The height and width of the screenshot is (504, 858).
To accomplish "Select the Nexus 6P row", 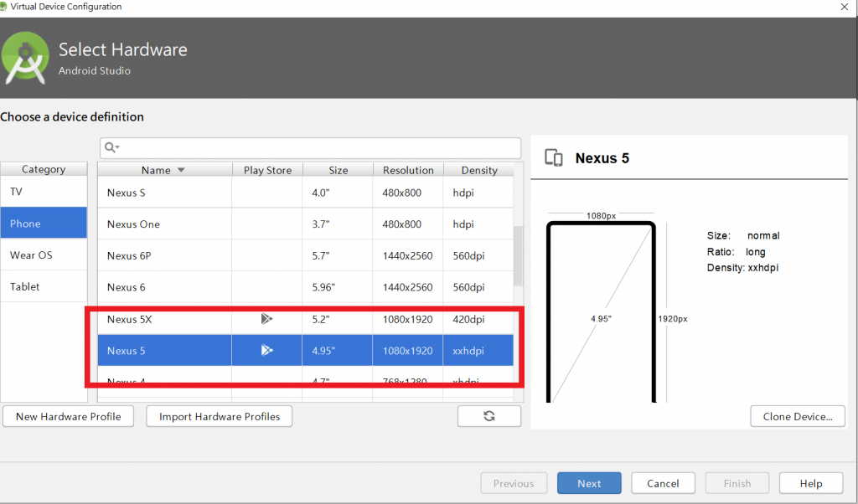I will click(305, 255).
